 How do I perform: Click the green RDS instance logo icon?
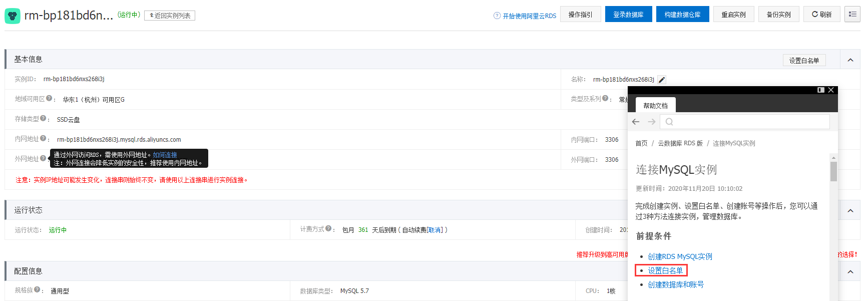[13, 16]
